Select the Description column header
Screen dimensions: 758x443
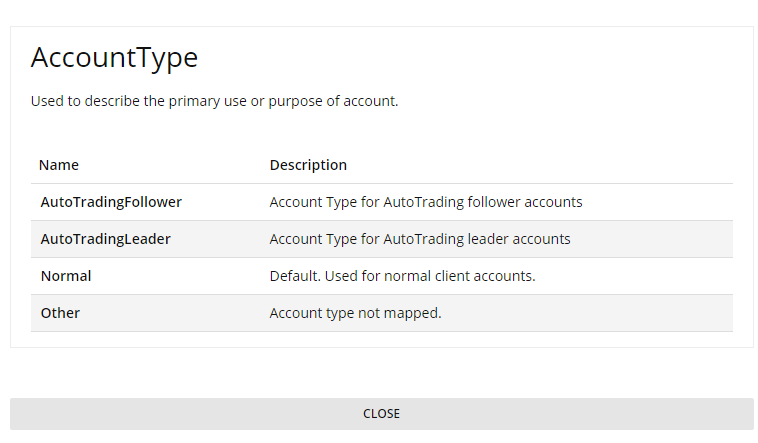[308, 165]
